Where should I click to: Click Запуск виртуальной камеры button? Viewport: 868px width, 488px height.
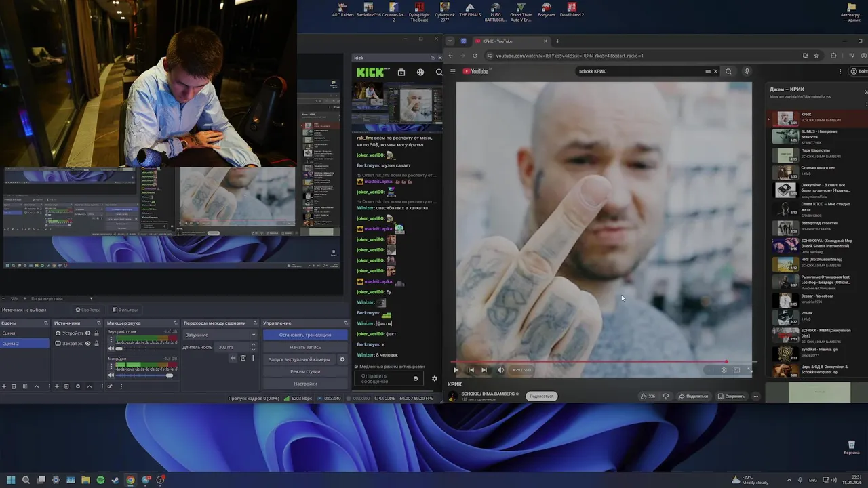click(x=299, y=359)
